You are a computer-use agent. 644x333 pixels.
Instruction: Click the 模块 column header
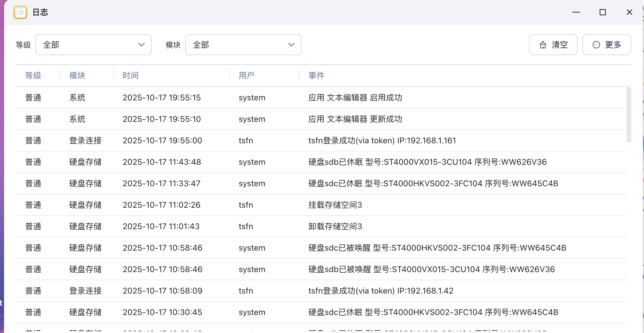coord(77,75)
